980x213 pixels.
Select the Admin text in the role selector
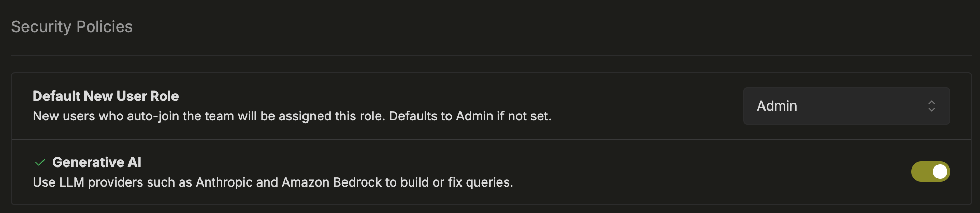[777, 106]
